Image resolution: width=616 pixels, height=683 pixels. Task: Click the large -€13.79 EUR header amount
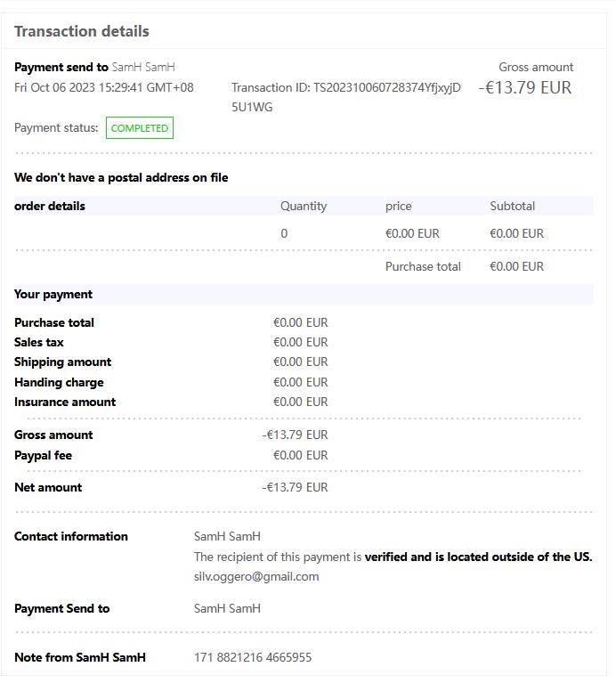pyautogui.click(x=525, y=87)
